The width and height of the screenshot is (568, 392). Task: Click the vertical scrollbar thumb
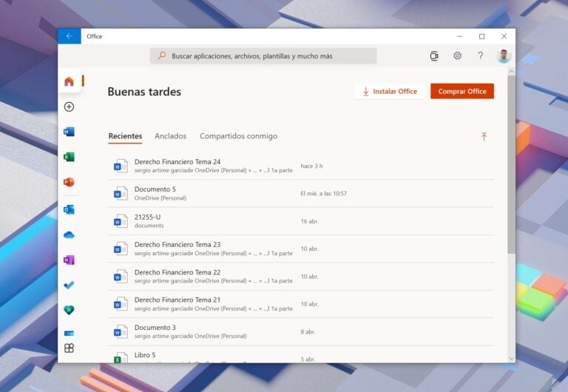click(511, 165)
